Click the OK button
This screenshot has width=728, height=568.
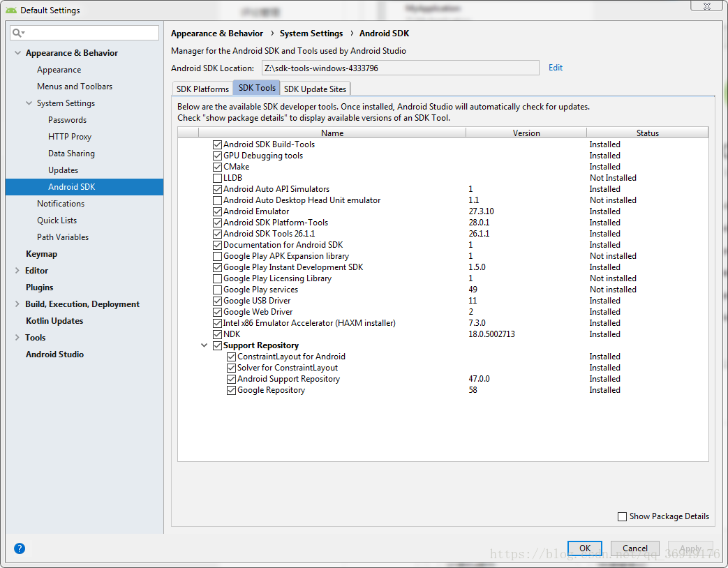[584, 548]
